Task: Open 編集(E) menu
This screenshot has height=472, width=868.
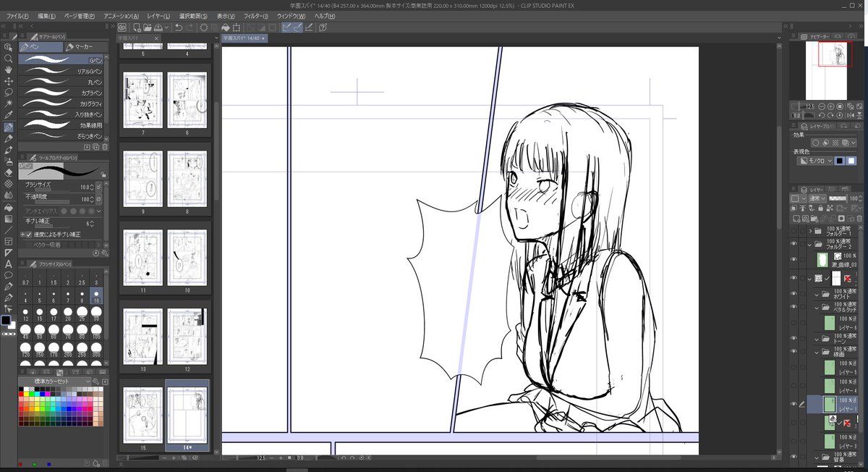Action: 47,15
